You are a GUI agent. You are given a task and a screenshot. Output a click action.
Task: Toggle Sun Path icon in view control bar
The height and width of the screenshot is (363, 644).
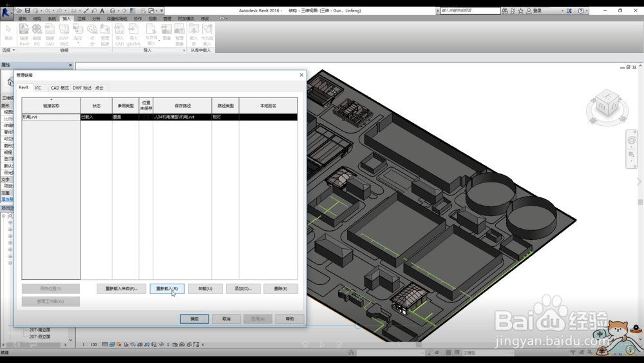(118, 344)
